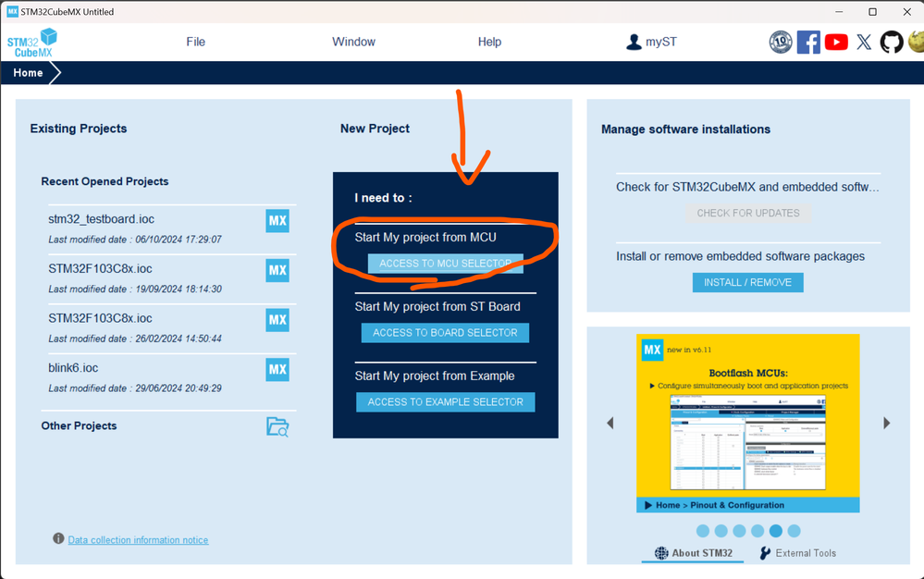
Task: Switch to the External Tools tab
Action: (798, 553)
